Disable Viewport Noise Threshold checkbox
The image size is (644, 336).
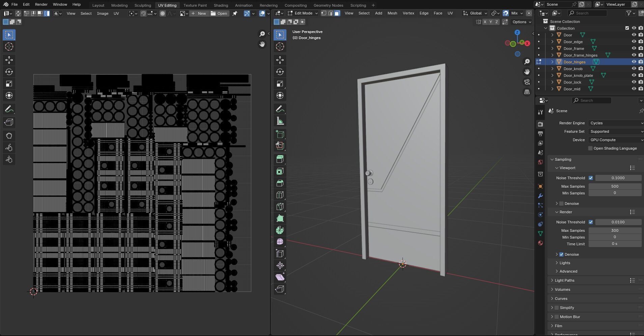[x=591, y=178]
